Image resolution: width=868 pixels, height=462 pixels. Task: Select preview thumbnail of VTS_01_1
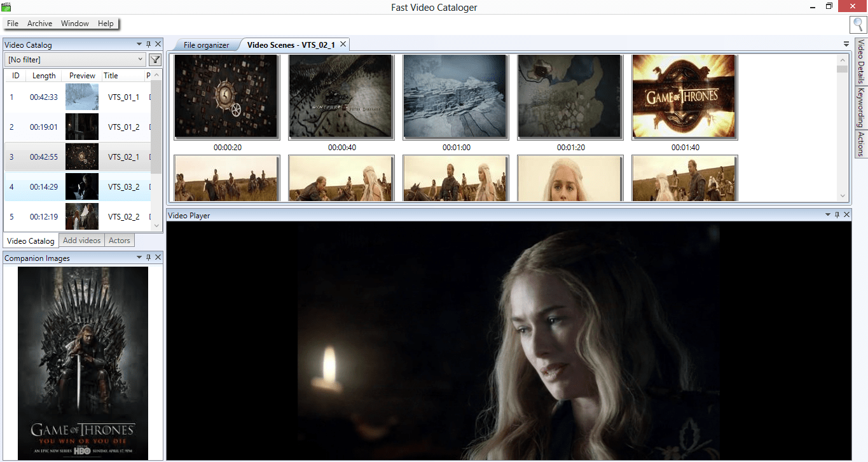click(x=82, y=97)
